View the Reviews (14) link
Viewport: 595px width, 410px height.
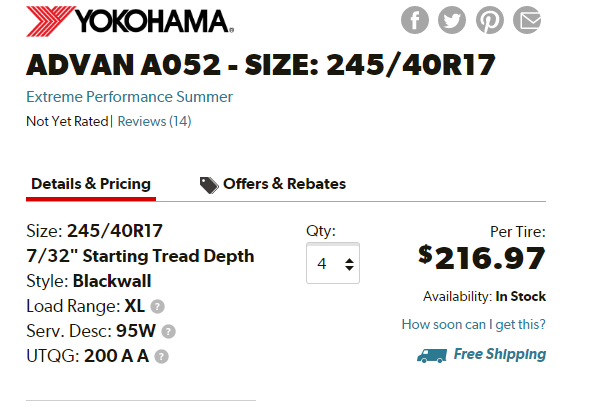(x=154, y=121)
